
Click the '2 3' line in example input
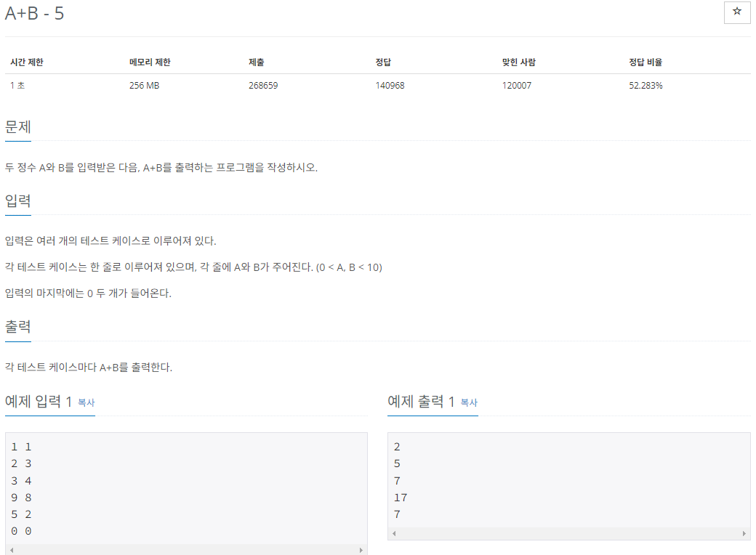tap(21, 463)
